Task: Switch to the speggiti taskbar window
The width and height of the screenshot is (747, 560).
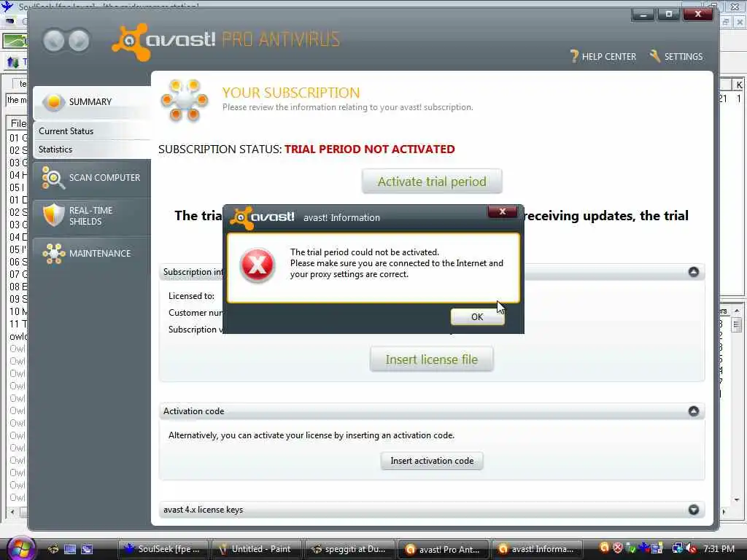Action: (349, 549)
